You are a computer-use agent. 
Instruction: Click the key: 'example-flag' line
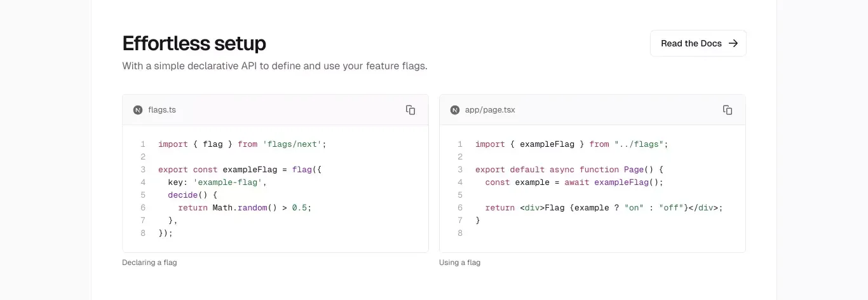pyautogui.click(x=217, y=182)
